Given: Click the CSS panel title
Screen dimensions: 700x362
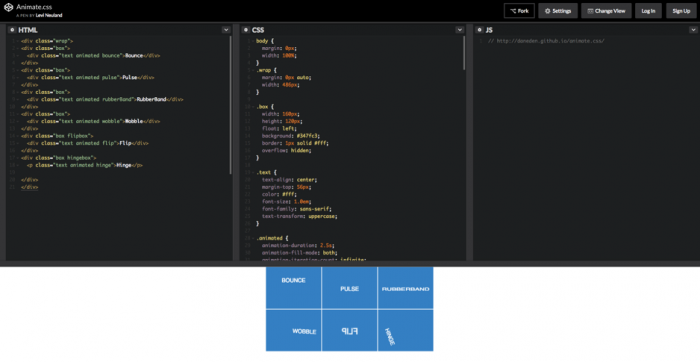Looking at the screenshot, I should 258,30.
